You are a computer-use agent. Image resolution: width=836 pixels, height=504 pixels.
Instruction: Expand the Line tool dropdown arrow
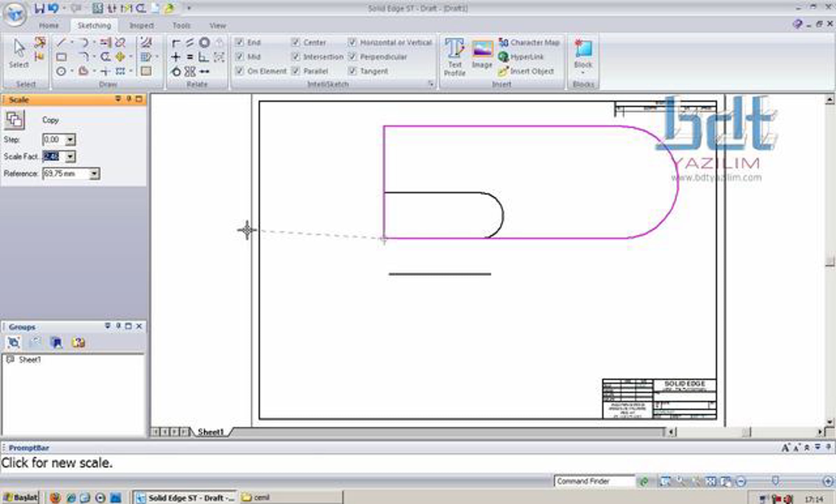coord(72,43)
